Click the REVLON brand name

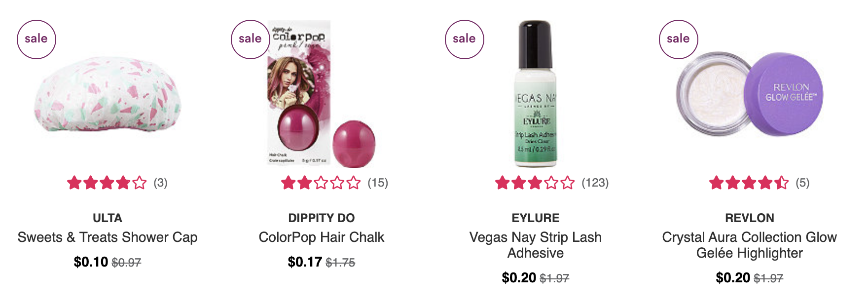[x=750, y=218]
